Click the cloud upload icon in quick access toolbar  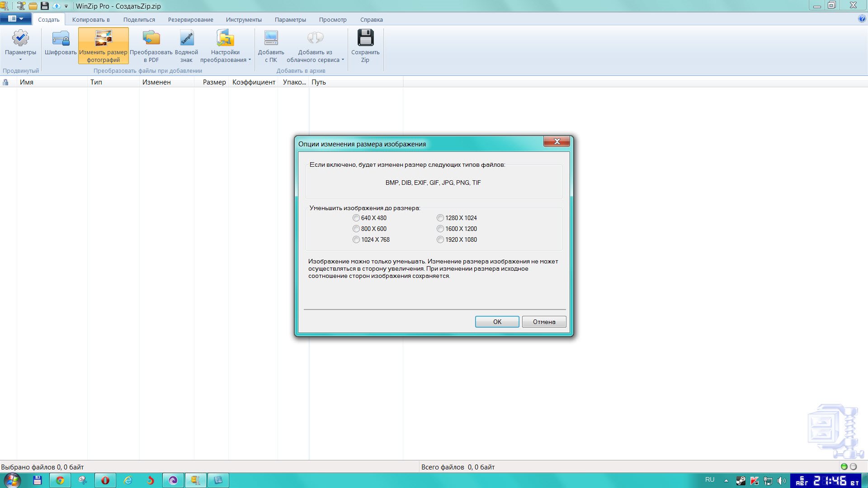coord(57,6)
